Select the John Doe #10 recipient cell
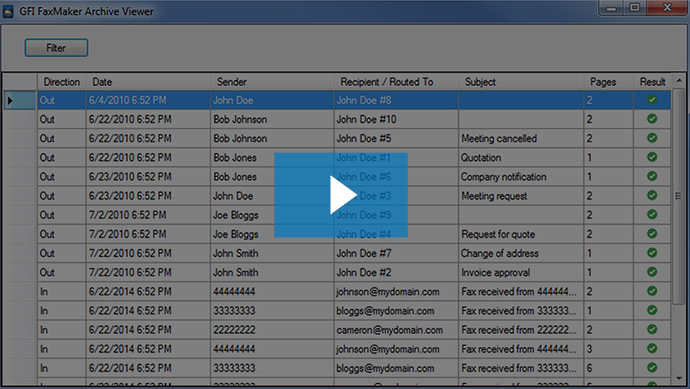The width and height of the screenshot is (690, 389). point(396,119)
